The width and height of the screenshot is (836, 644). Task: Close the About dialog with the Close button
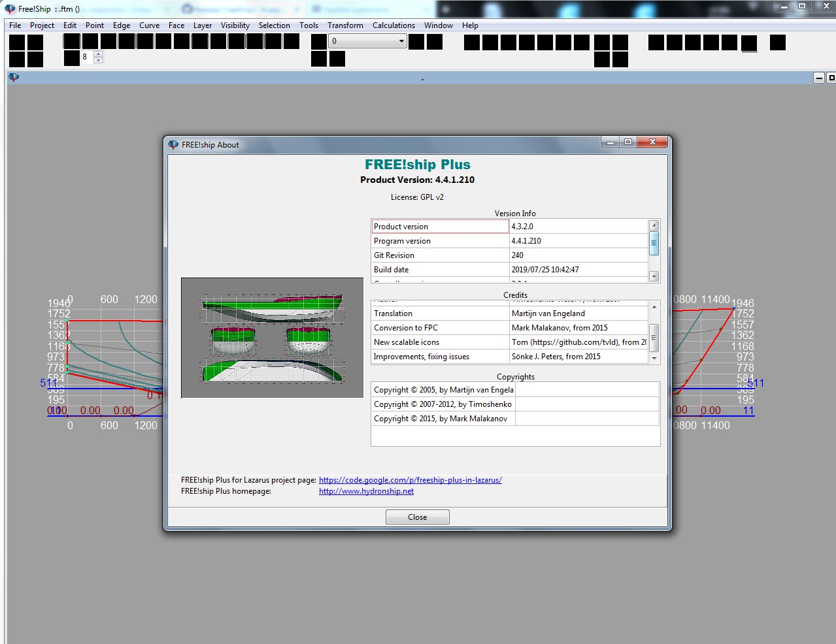[418, 517]
